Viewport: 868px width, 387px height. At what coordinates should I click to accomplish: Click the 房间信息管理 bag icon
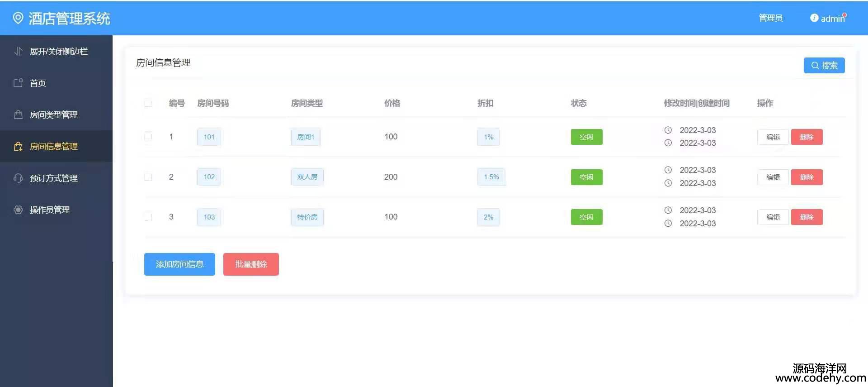[x=18, y=146]
